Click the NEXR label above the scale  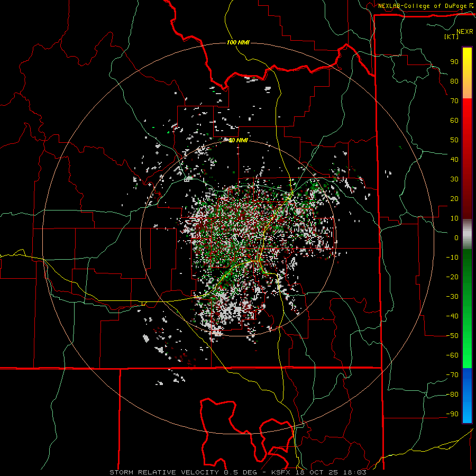[x=464, y=32]
